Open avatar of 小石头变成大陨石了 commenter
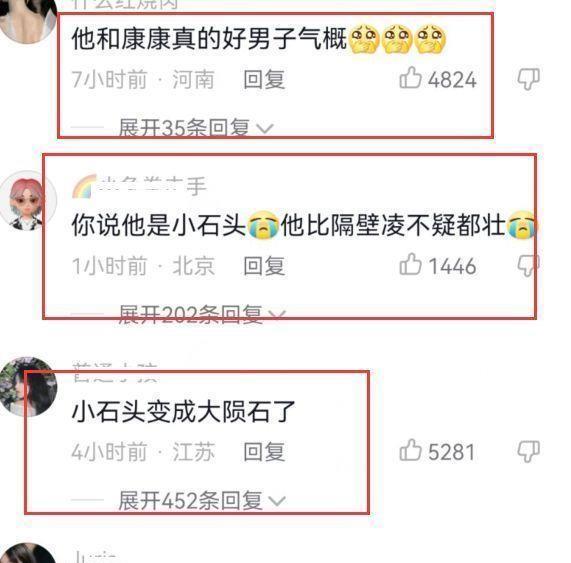Viewport: 571px width, 563px height. pyautogui.click(x=28, y=387)
